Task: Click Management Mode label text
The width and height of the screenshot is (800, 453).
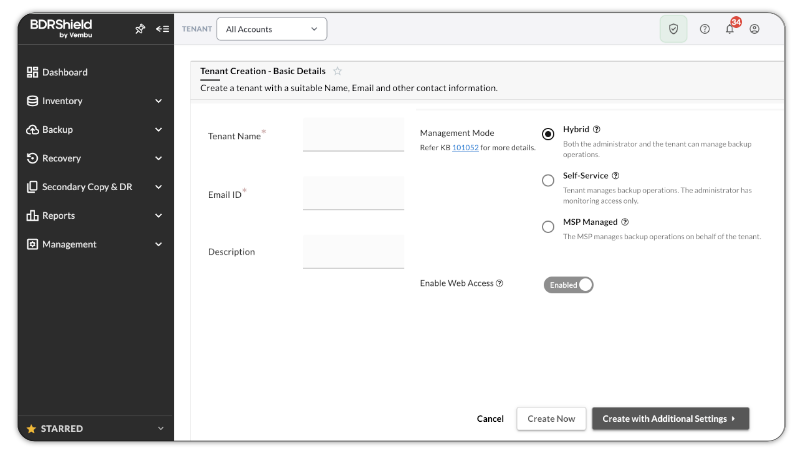Action: coord(457,133)
